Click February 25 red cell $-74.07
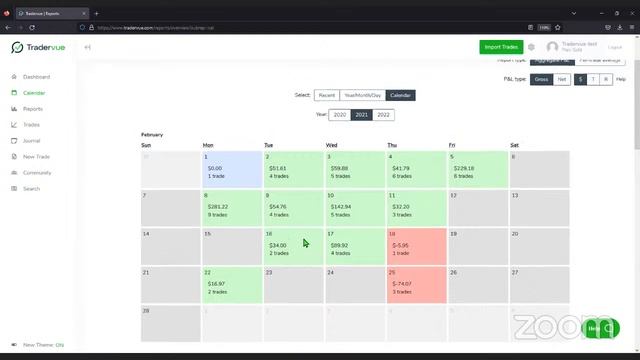Screen dimensions: 640x360 pyautogui.click(x=416, y=284)
